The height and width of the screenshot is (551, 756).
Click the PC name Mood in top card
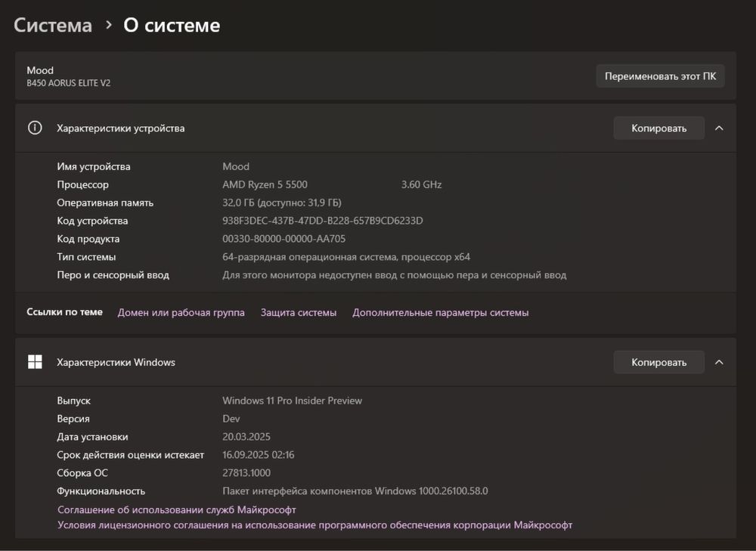click(x=40, y=70)
